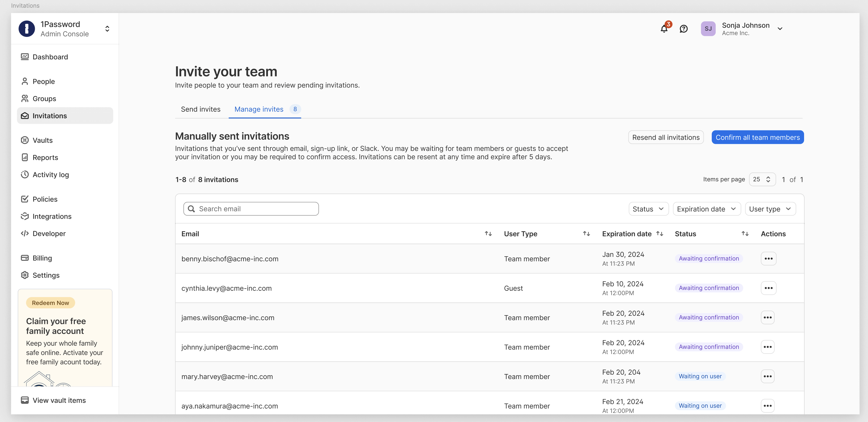Open actions menu for mary.harvey invitation

(x=767, y=376)
